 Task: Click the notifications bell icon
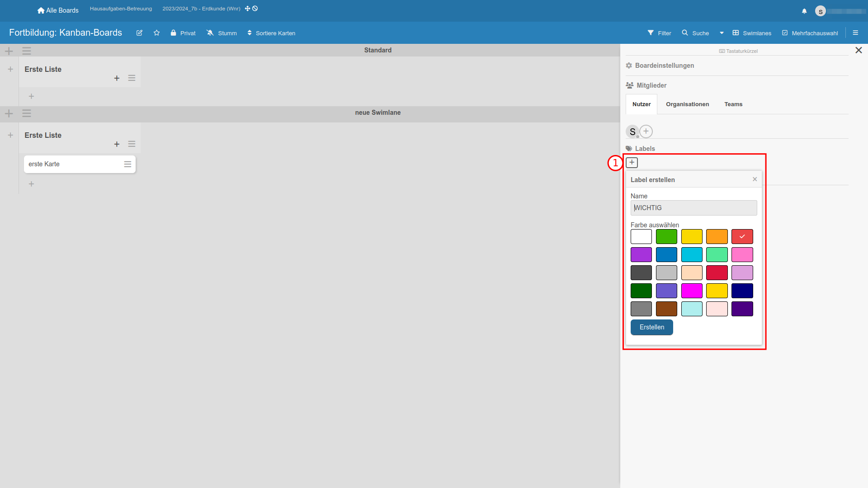coord(804,11)
